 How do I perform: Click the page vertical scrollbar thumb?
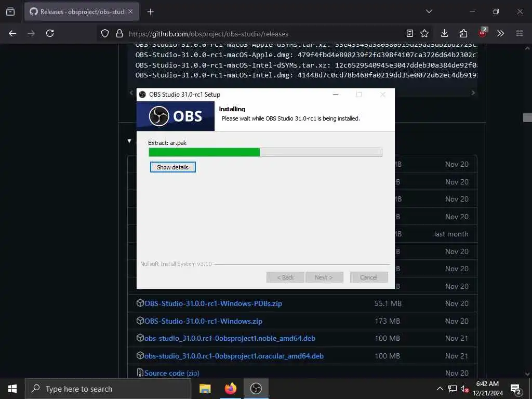coord(527,117)
